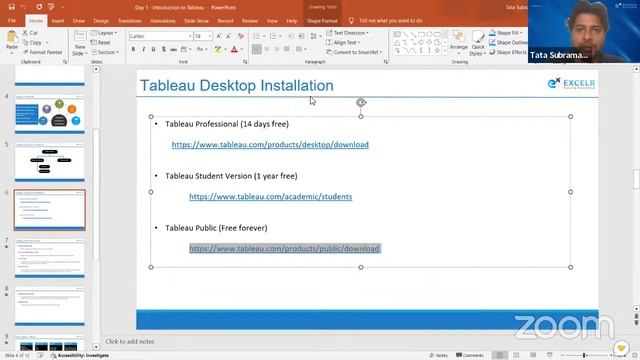The width and height of the screenshot is (640, 360).
Task: Select slide 5 thumbnail with org chart
Action: click(50, 162)
